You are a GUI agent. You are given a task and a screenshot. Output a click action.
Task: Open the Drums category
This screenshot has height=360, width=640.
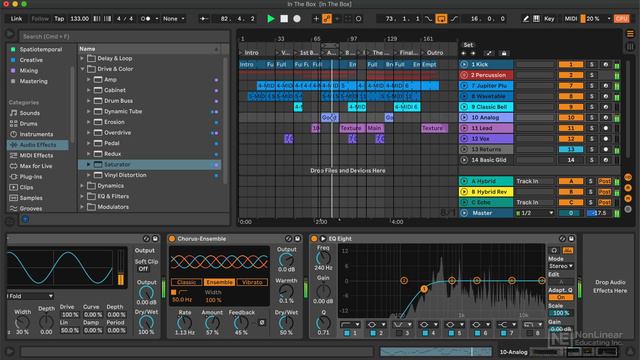click(28, 124)
